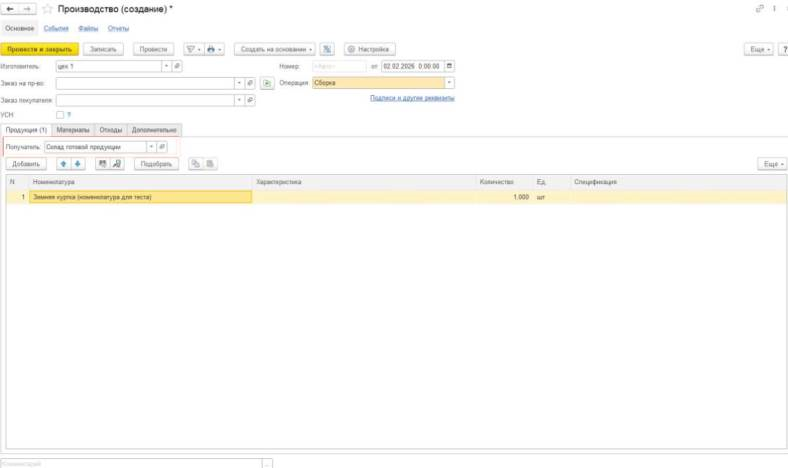Copy link to document icon at top right
788x468 pixels.
point(759,9)
